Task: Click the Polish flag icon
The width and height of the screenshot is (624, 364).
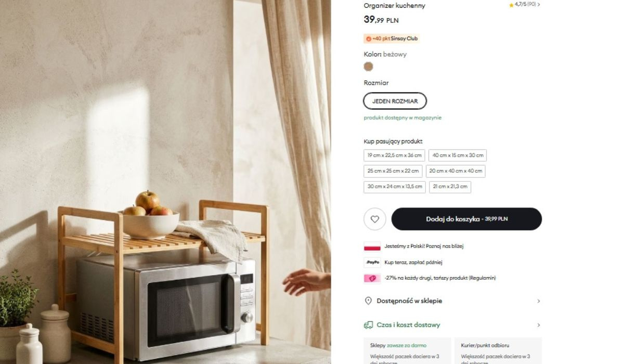Action: tap(372, 246)
